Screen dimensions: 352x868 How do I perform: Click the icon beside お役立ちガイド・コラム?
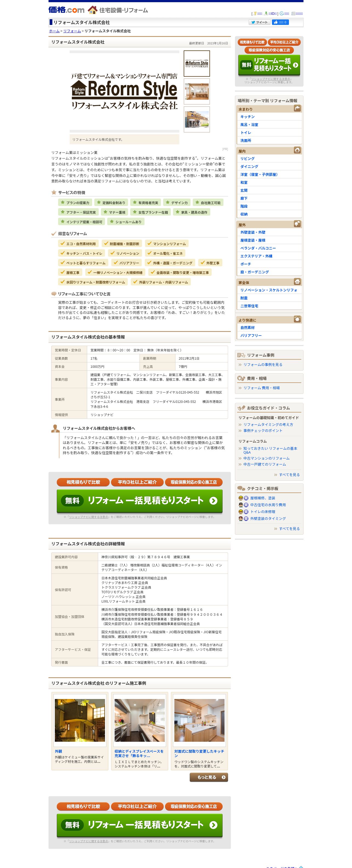point(241,408)
